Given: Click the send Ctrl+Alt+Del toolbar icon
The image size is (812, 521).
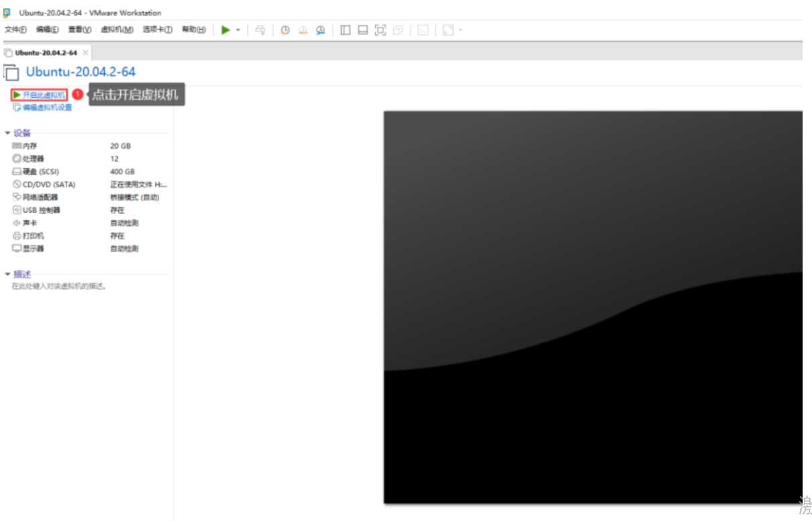Looking at the screenshot, I should [260, 30].
